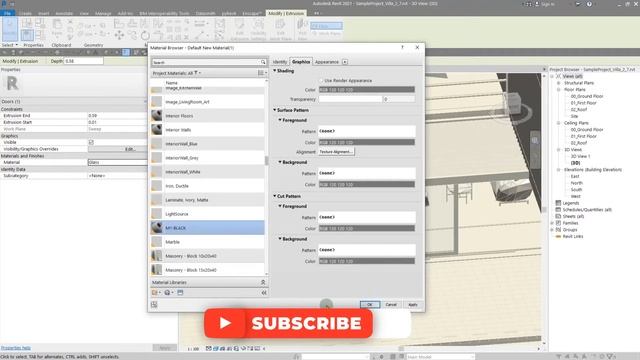Image resolution: width=640 pixels, height=360 pixels.
Task: Click Apply in Material Browser
Action: (413, 304)
